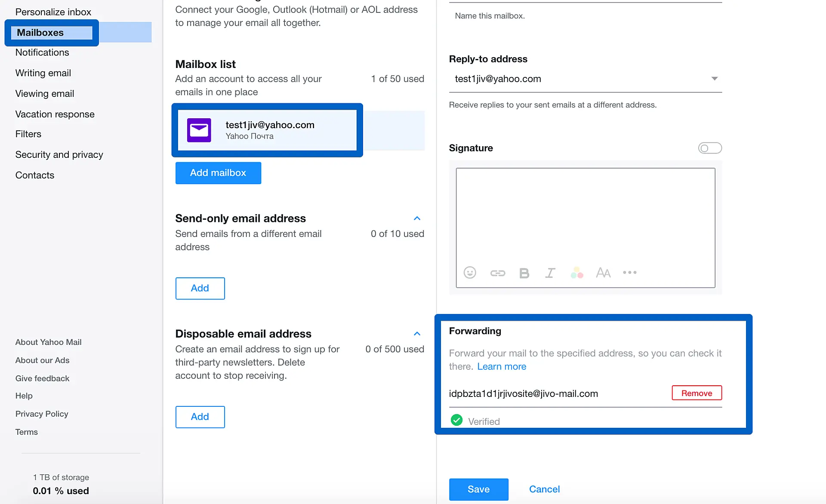Toggle italic formatting in signature editor
This screenshot has width=826, height=504.
pyautogui.click(x=550, y=273)
